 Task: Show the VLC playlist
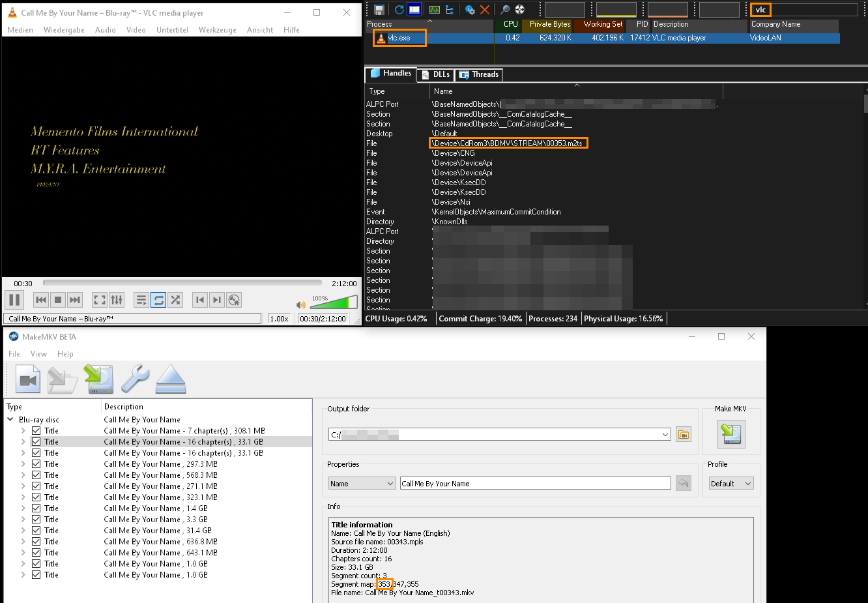(x=141, y=300)
